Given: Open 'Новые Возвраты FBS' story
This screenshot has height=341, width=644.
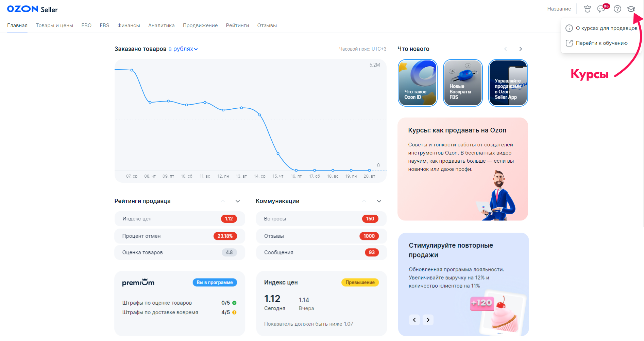Looking at the screenshot, I should pyautogui.click(x=463, y=83).
